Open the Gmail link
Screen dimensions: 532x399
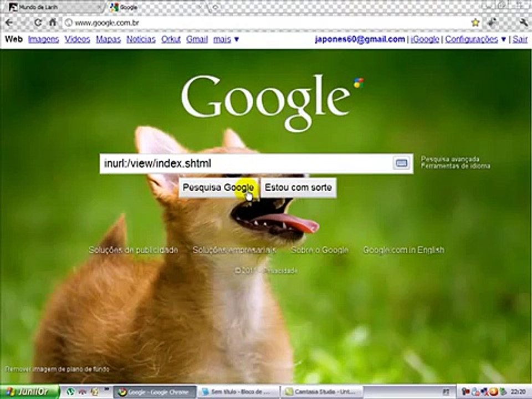(197, 39)
